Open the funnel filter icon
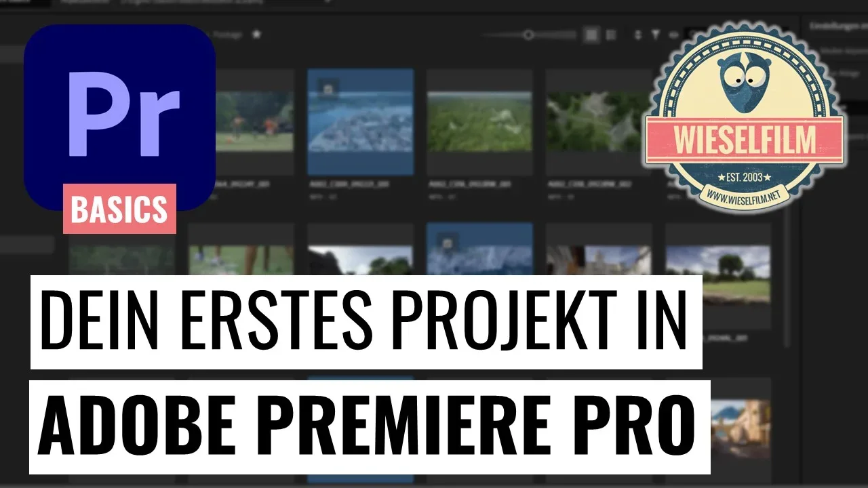 click(656, 35)
